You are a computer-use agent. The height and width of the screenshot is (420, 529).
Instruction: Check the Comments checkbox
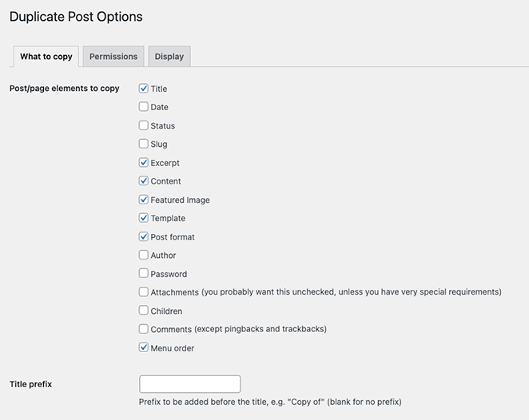143,329
